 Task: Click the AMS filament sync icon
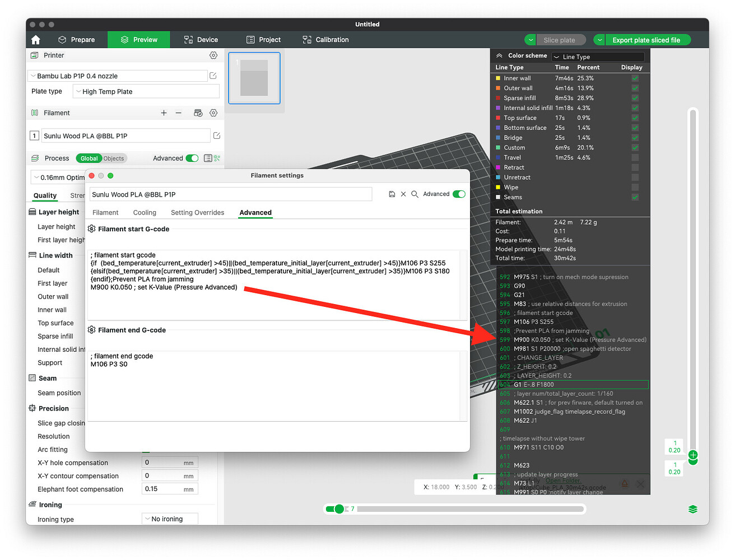198,113
